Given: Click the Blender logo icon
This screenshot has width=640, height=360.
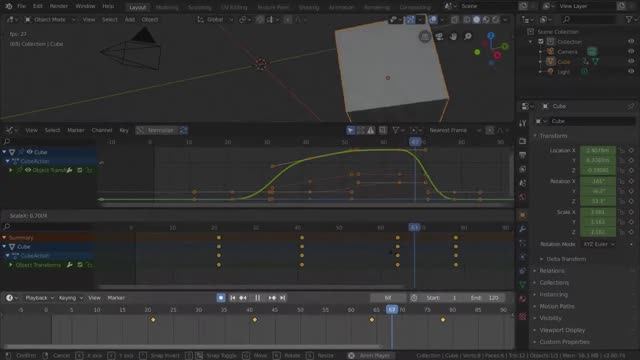Looking at the screenshot, I should tap(8, 6).
